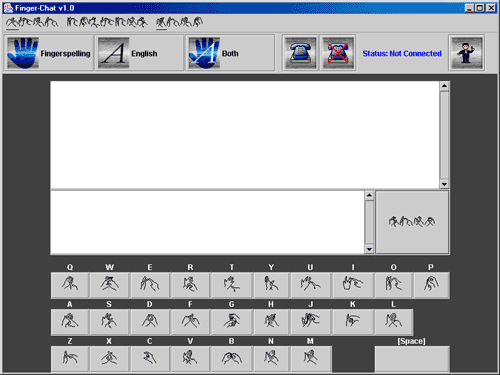
Task: Click the input box scroll down arrow
Action: [x=369, y=249]
